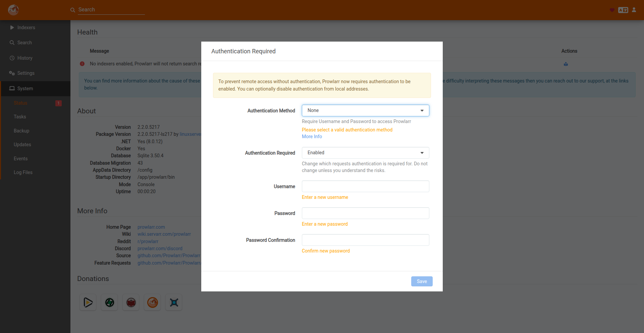
Task: Open the Authentication Method dropdown
Action: point(365,111)
